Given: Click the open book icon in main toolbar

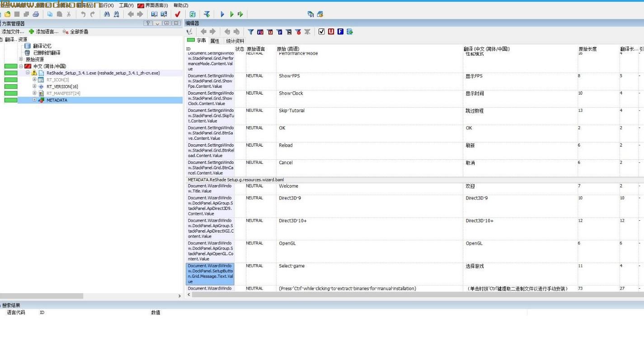Looking at the screenshot, I should (154, 14).
